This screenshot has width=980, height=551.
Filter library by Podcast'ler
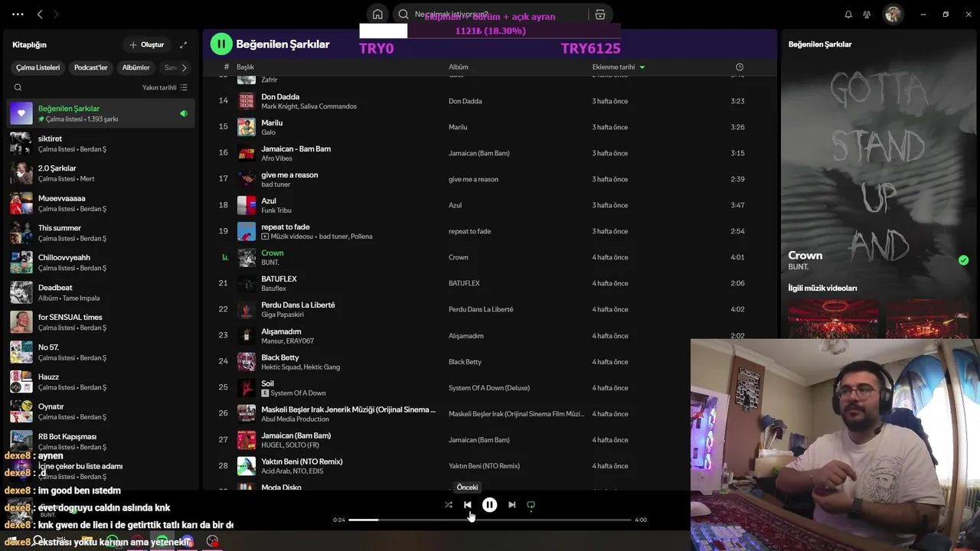(x=90, y=67)
